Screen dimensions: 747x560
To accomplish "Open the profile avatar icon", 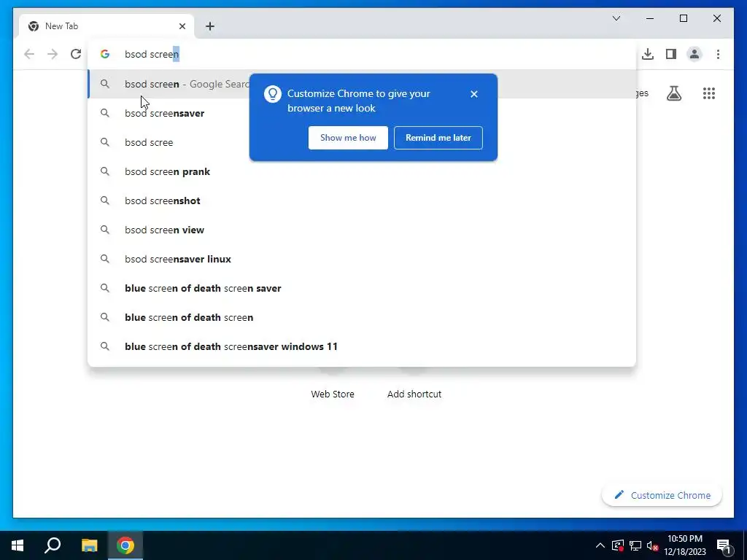I will click(x=694, y=54).
